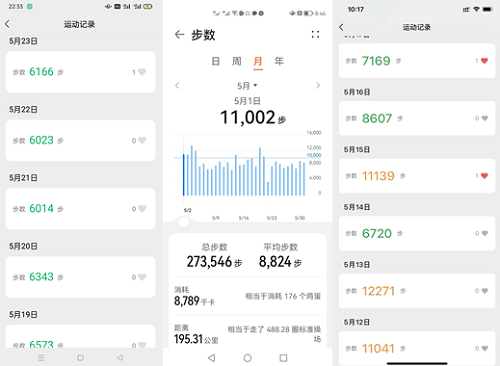
Task: Tap the square recents key under the steps panel
Action: click(283, 358)
